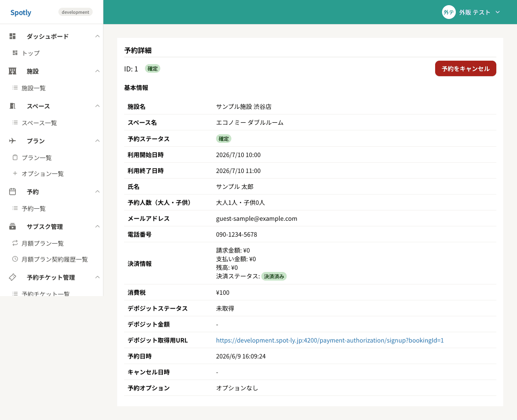Click the small icon beside トップ

click(15, 53)
